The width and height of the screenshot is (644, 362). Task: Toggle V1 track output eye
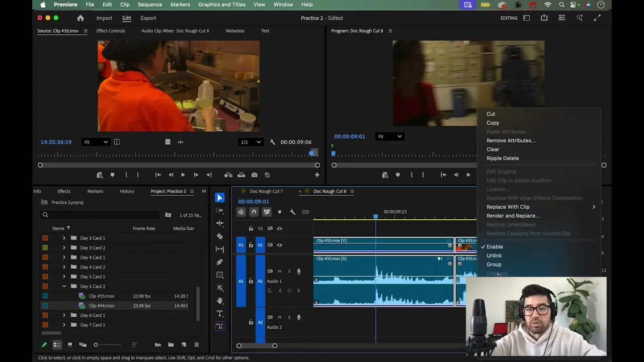click(x=280, y=245)
